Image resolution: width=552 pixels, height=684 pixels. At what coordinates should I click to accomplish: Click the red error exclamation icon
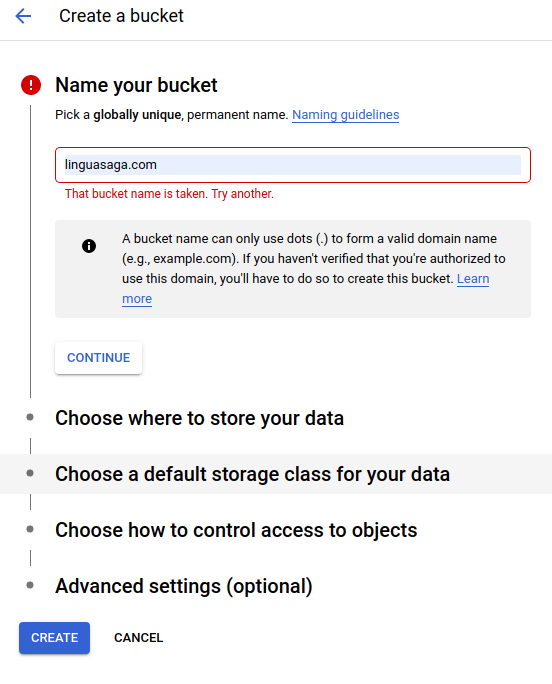coord(31,85)
